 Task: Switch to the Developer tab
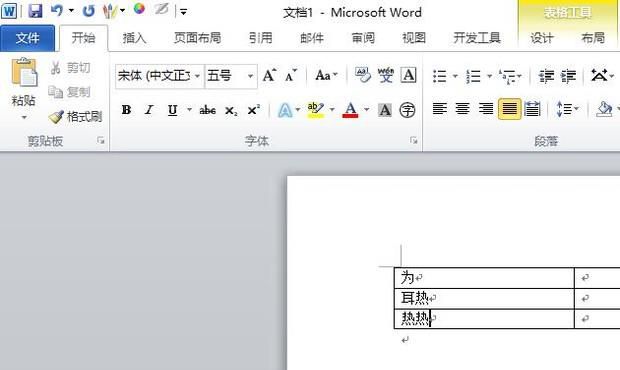(x=477, y=38)
